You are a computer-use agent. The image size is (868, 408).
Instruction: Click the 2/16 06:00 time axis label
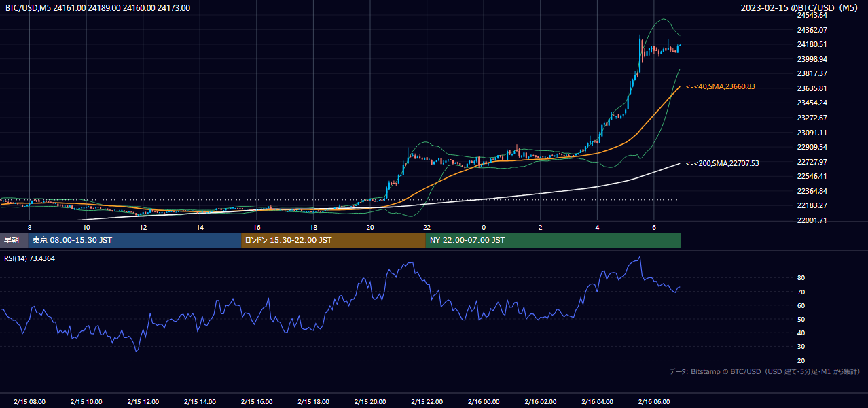(653, 402)
